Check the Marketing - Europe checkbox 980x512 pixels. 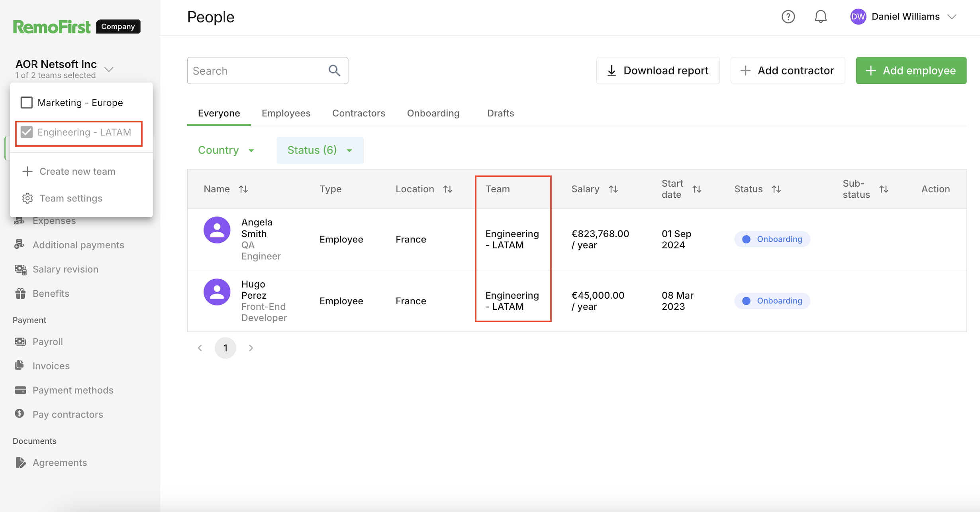click(x=27, y=102)
